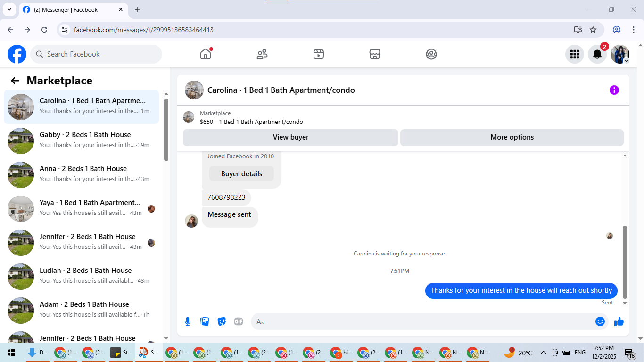
Task: Bookmark this page with star icon
Action: [x=593, y=30]
